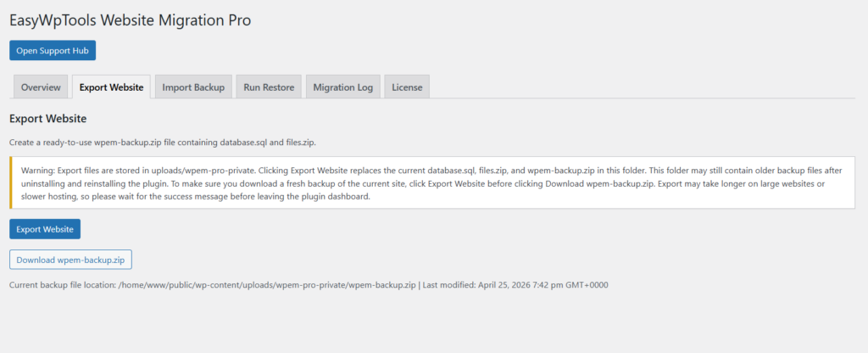Open the Import Backup tab
The width and height of the screenshot is (868, 353).
pos(193,87)
